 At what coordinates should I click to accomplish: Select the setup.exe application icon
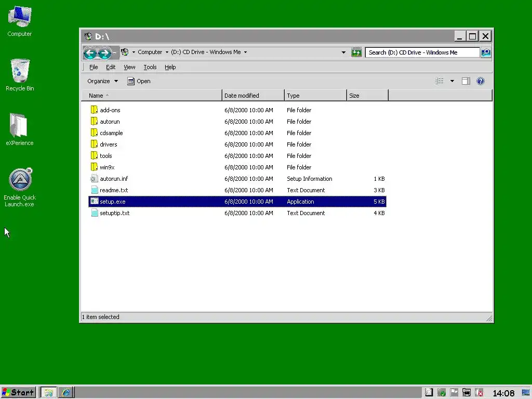click(x=95, y=202)
